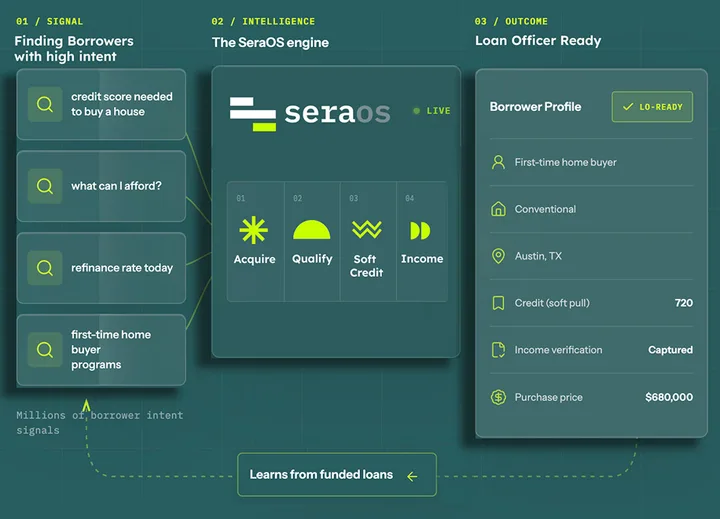
Task: Click the bookmark icon beside Credit (soft pull)
Action: coord(498,303)
